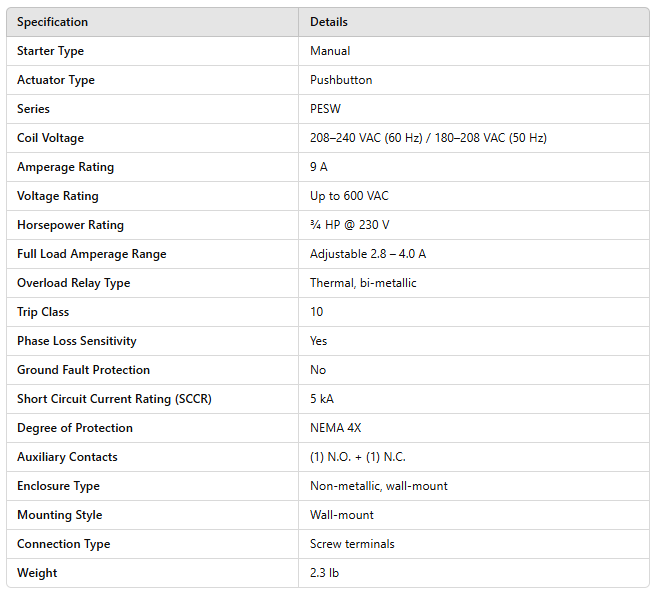
Task: Click the 9 A amperage value
Action: click(x=319, y=167)
